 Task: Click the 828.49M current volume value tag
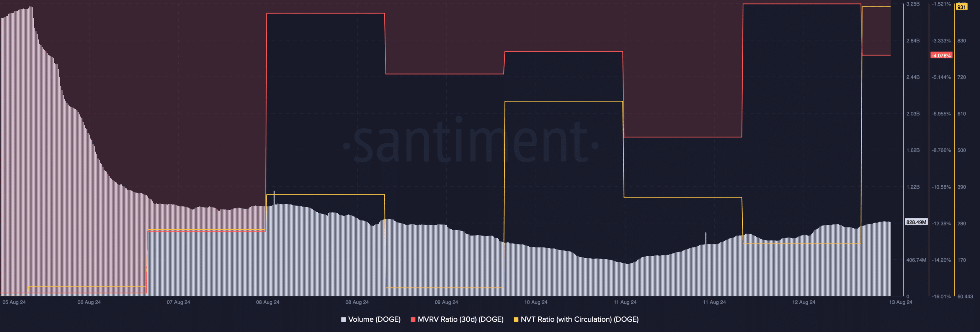[x=916, y=222]
